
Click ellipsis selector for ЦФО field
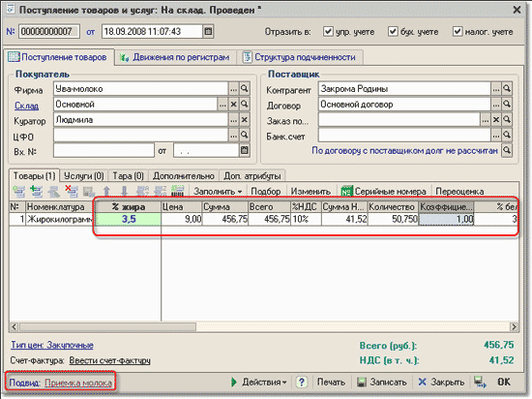tap(233, 135)
